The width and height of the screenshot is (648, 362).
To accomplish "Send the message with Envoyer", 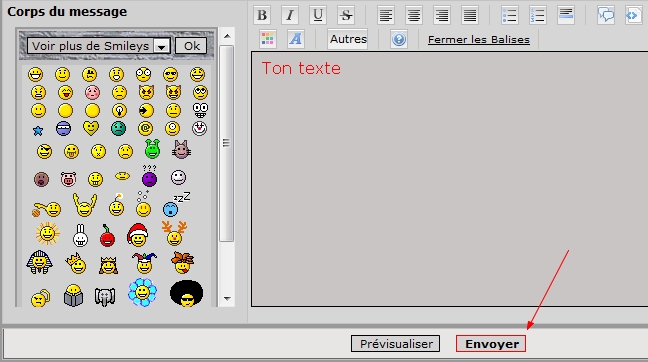I will (491, 344).
